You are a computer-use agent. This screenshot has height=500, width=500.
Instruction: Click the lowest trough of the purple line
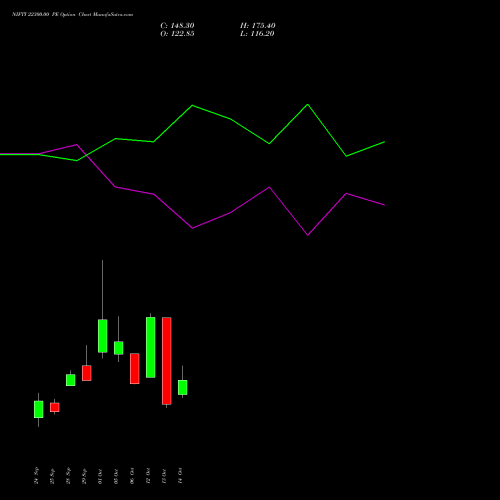coord(308,235)
